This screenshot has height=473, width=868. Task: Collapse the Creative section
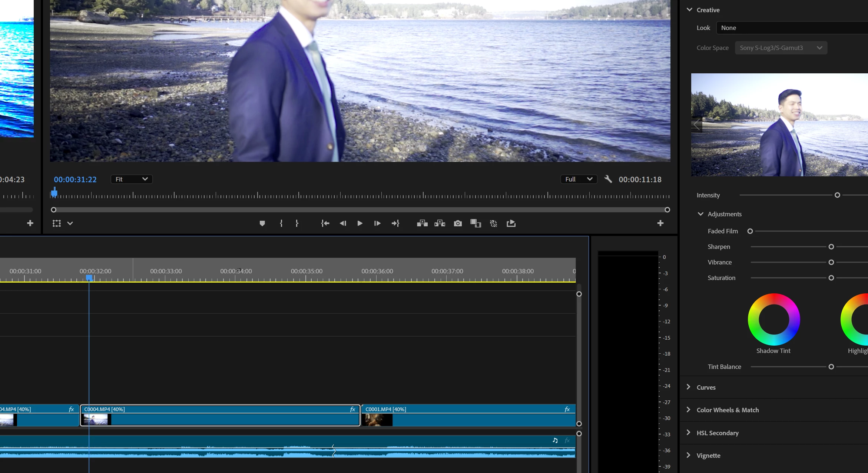click(x=689, y=10)
